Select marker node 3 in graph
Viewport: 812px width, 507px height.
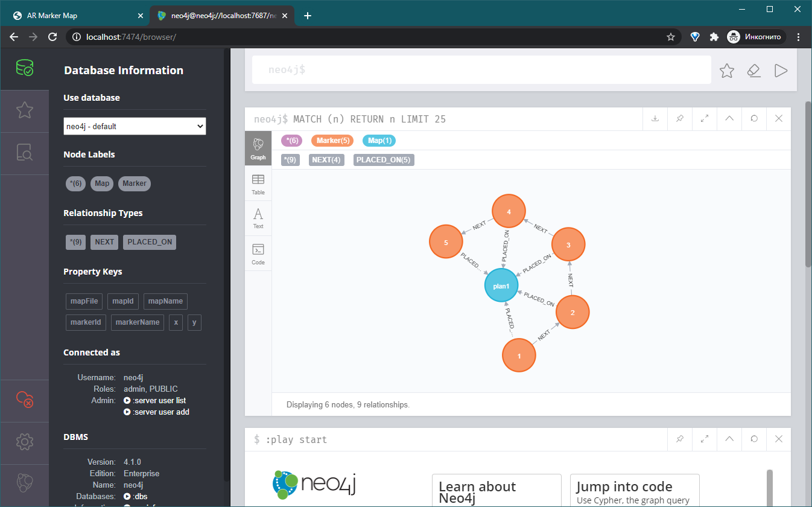[568, 244]
